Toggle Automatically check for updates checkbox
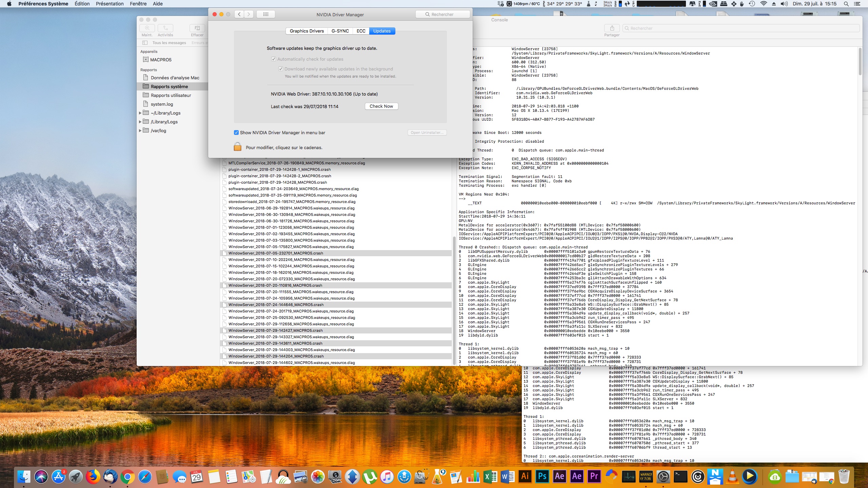868x488 pixels. (273, 59)
